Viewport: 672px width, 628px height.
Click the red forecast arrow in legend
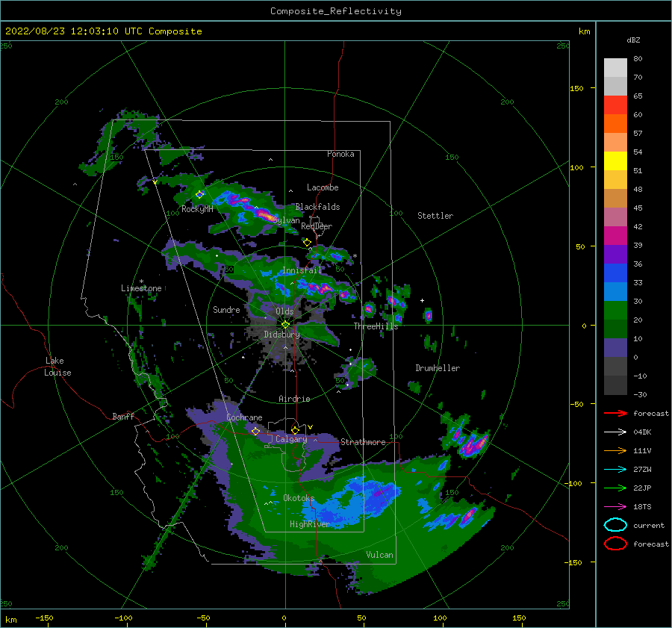click(615, 413)
